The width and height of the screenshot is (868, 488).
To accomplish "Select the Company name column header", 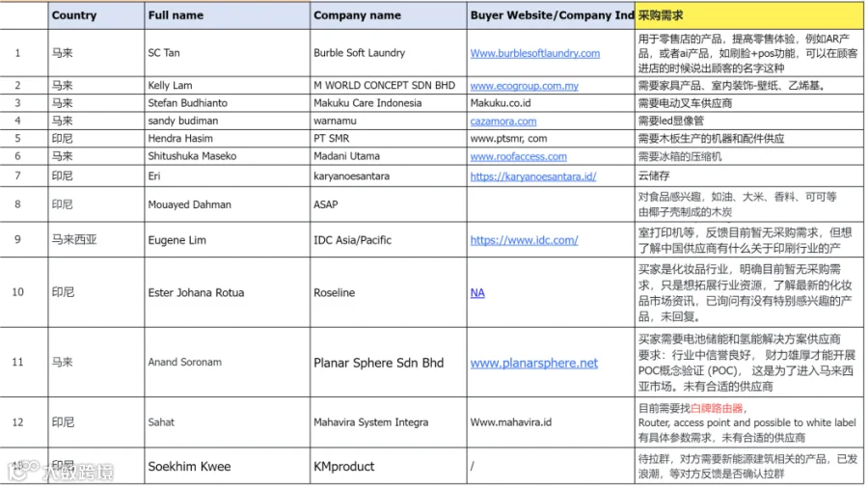I will (389, 15).
